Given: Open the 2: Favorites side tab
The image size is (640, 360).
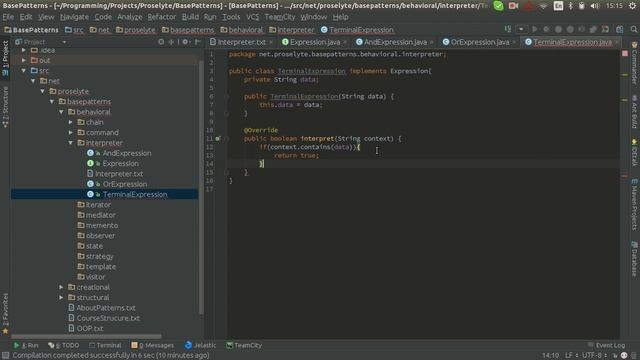Looking at the screenshot, I should pos(5,314).
